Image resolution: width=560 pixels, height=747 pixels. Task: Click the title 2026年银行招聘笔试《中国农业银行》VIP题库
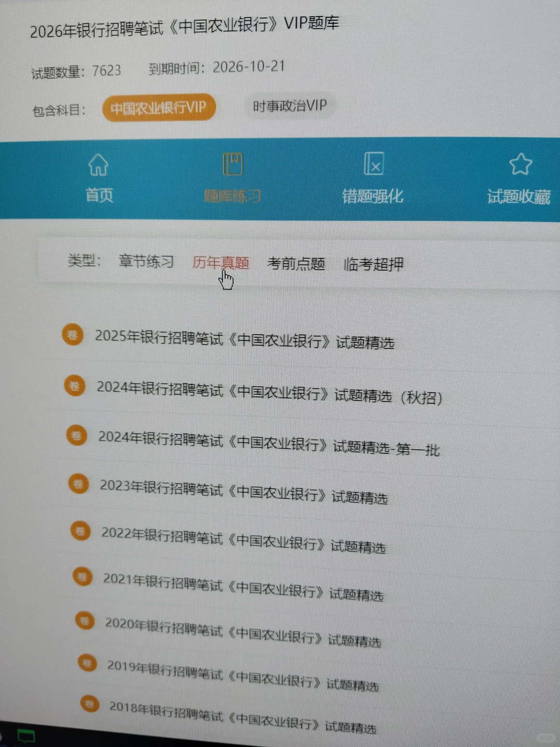[x=185, y=27]
